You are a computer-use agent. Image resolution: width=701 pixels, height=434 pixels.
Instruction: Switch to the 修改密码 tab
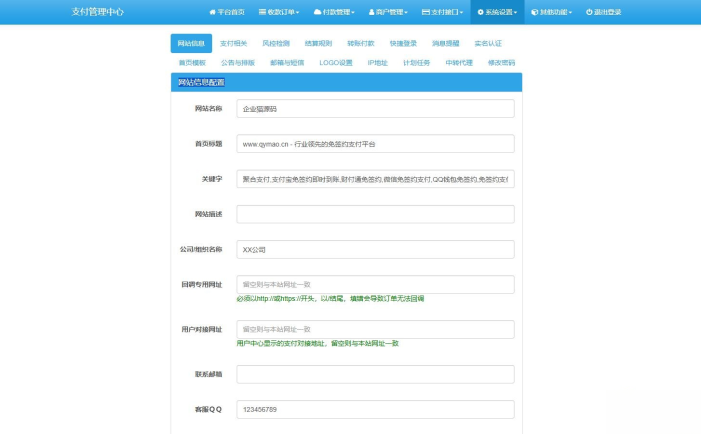point(502,63)
